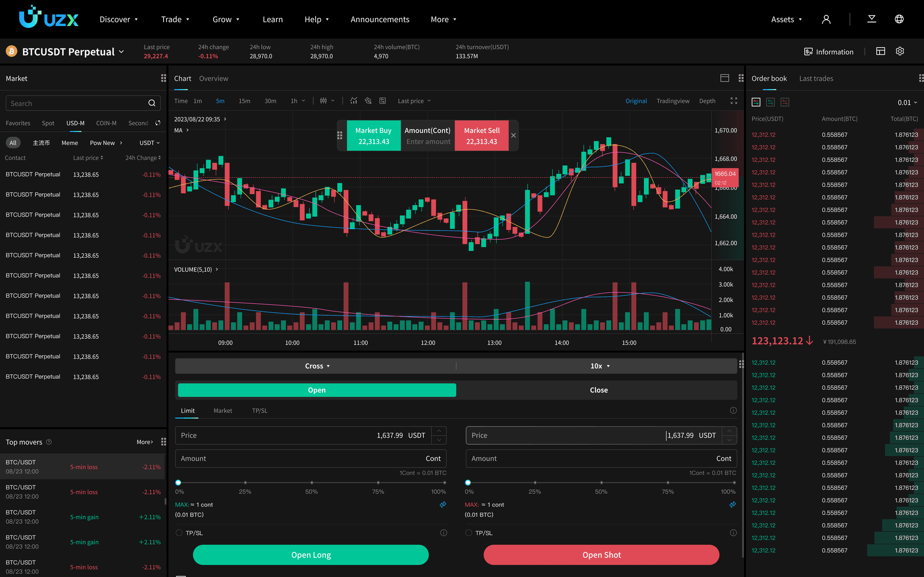Click the Market panel drag handle icon
Screen dimensions: 924x577
tap(164, 78)
